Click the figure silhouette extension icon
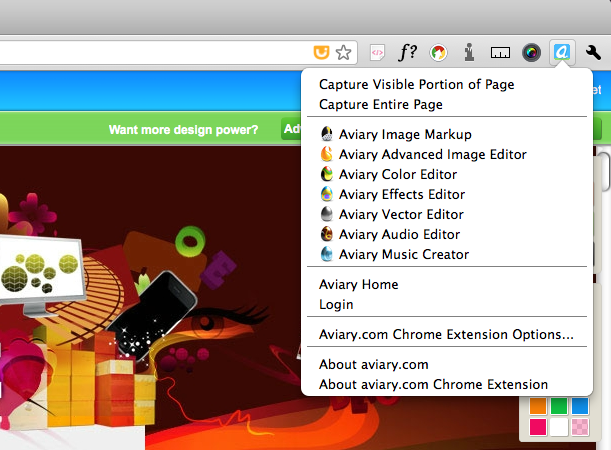Screen dimensions: 611x450 [470, 52]
